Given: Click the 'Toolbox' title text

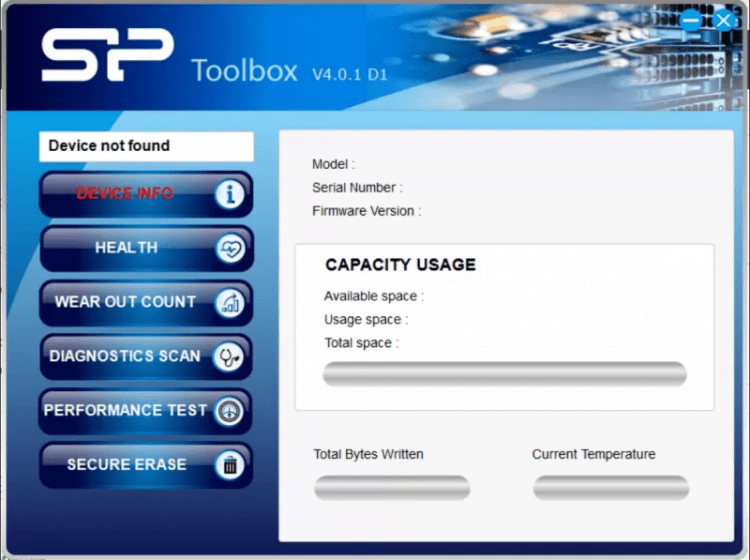Looking at the screenshot, I should (x=244, y=71).
